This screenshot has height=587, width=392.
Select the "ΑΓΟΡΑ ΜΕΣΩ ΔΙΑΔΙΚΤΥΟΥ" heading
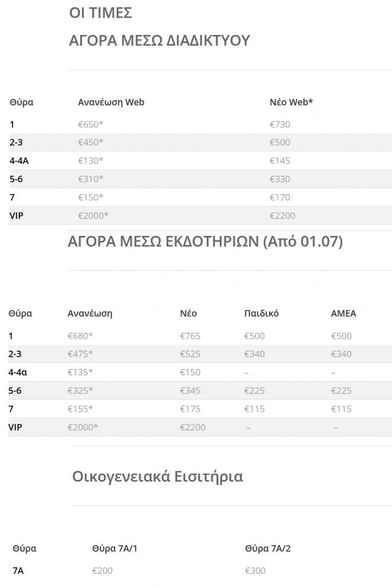point(160,40)
